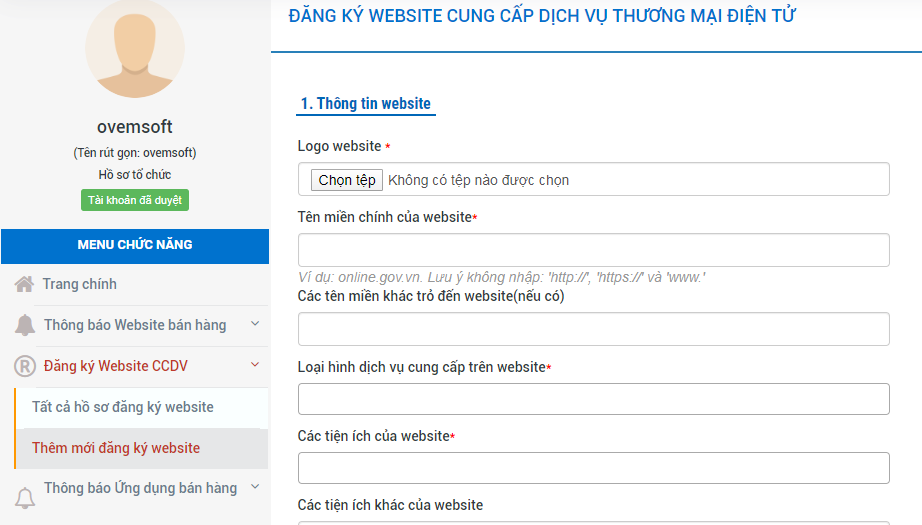Expand Thông báo Ứng dụng bán hàng chevron

[x=255, y=487]
